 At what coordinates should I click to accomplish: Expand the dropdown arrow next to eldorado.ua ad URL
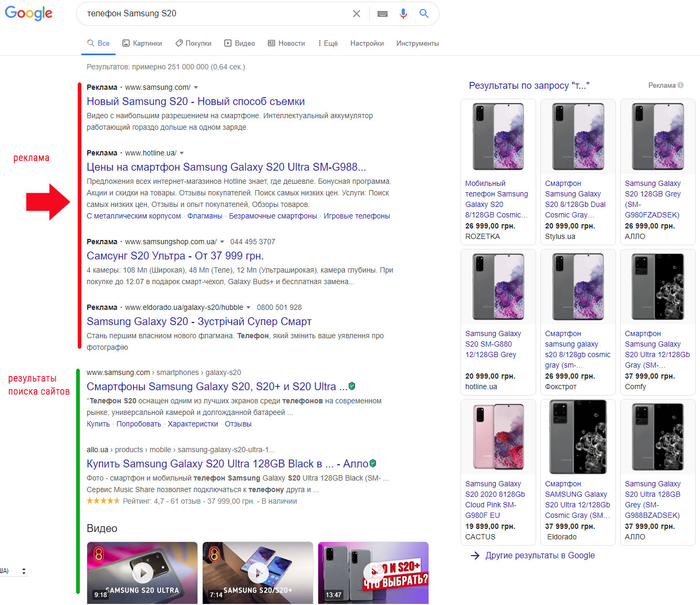(x=248, y=307)
